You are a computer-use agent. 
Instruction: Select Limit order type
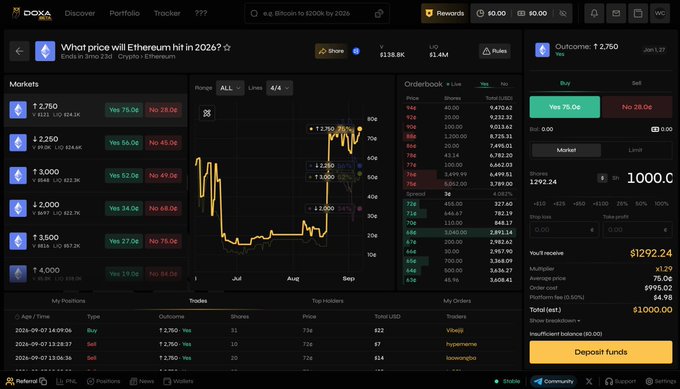click(x=635, y=150)
